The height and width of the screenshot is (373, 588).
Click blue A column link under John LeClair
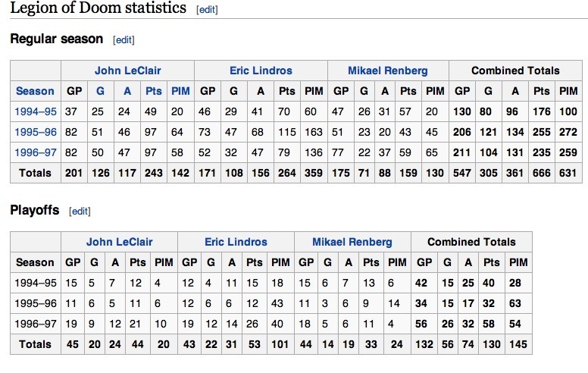[x=124, y=91]
